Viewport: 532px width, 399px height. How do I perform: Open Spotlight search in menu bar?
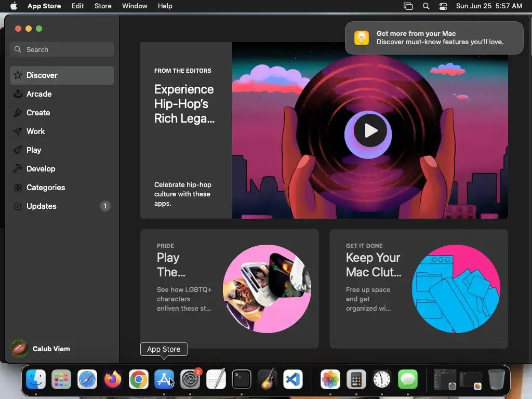point(426,6)
